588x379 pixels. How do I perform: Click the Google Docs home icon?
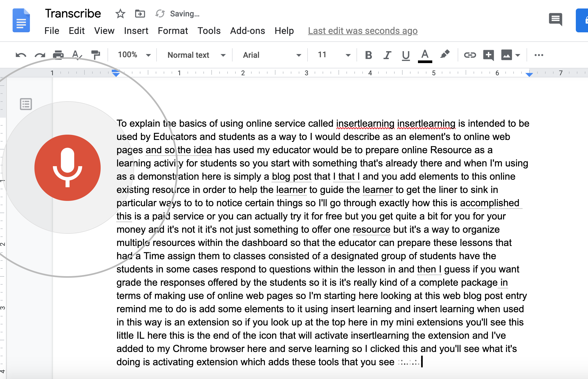point(21,20)
